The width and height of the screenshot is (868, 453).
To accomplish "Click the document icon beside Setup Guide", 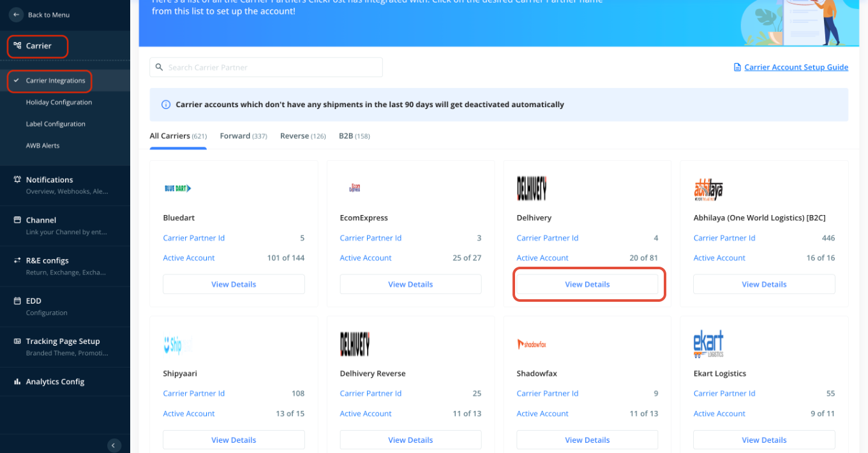I will tap(738, 67).
